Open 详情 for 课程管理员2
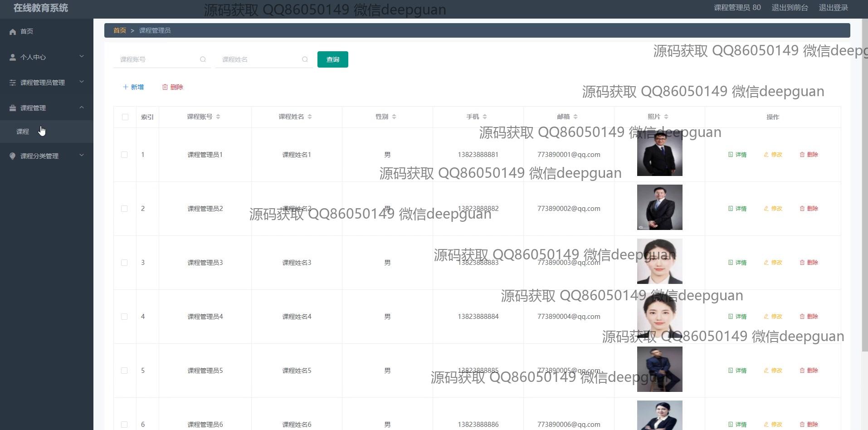 coord(737,209)
